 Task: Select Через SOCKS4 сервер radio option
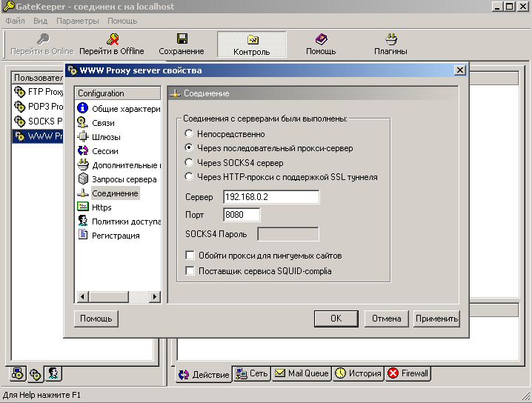click(189, 162)
